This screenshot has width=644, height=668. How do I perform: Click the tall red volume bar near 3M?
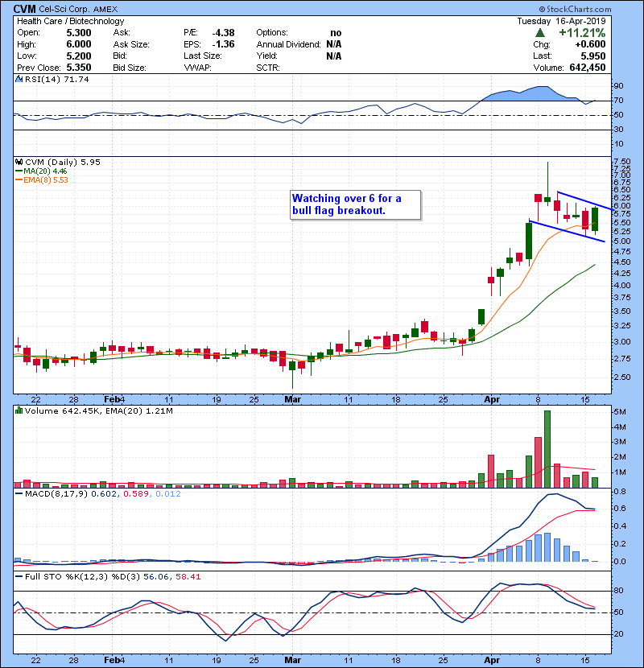[x=538, y=462]
